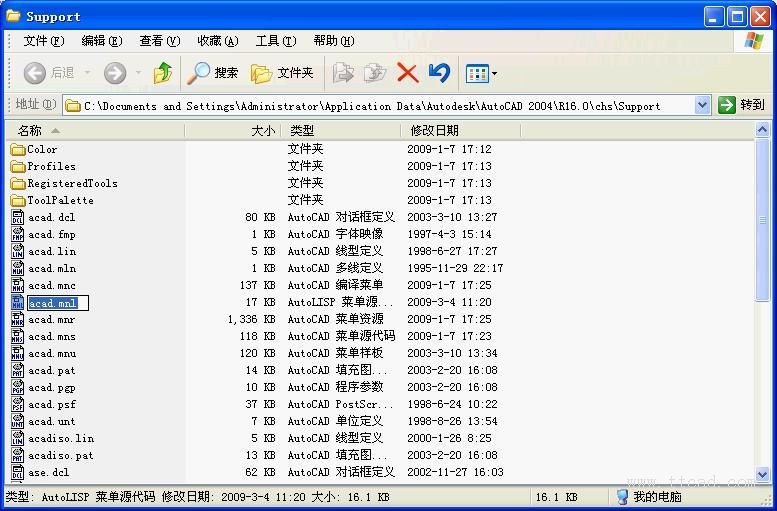Image resolution: width=777 pixels, height=511 pixels.
Task: Open the 编辑(E) menu
Action: (102, 41)
